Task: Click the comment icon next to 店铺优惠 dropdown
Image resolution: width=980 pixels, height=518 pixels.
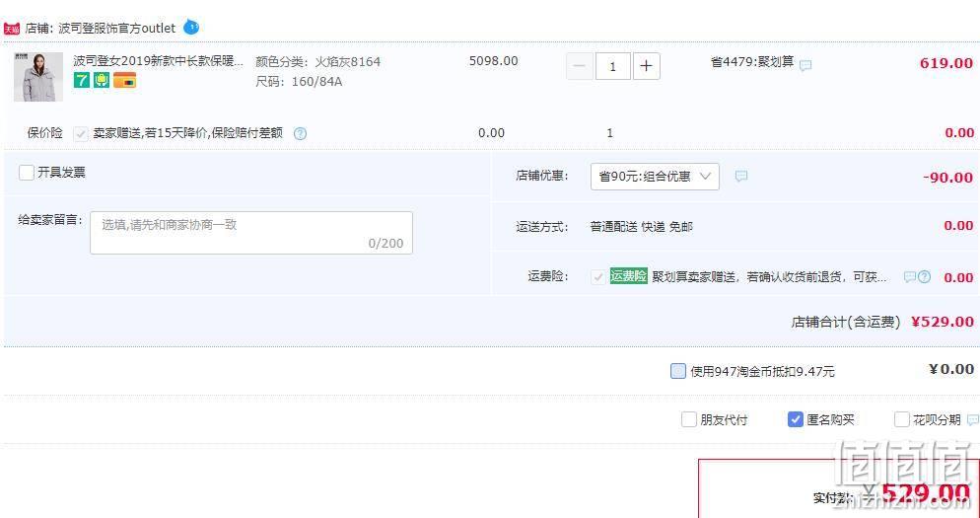Action: pos(740,177)
